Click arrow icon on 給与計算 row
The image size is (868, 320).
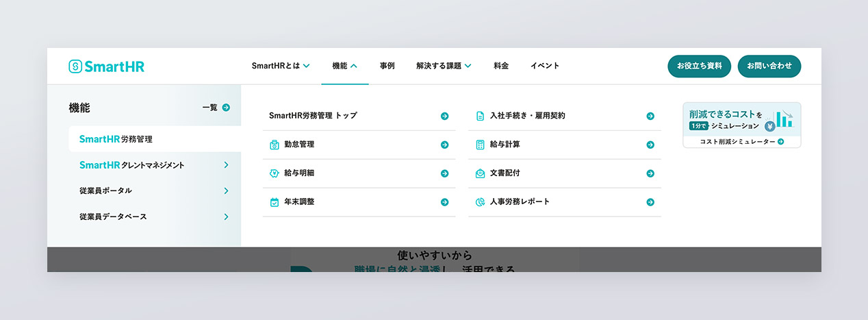coord(650,145)
